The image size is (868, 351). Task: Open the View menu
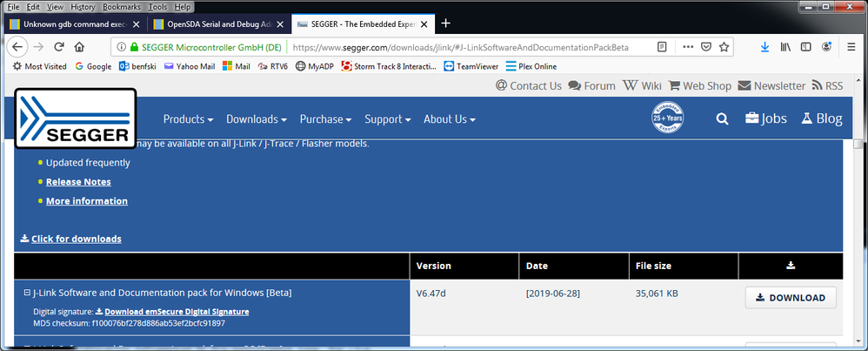pos(55,7)
